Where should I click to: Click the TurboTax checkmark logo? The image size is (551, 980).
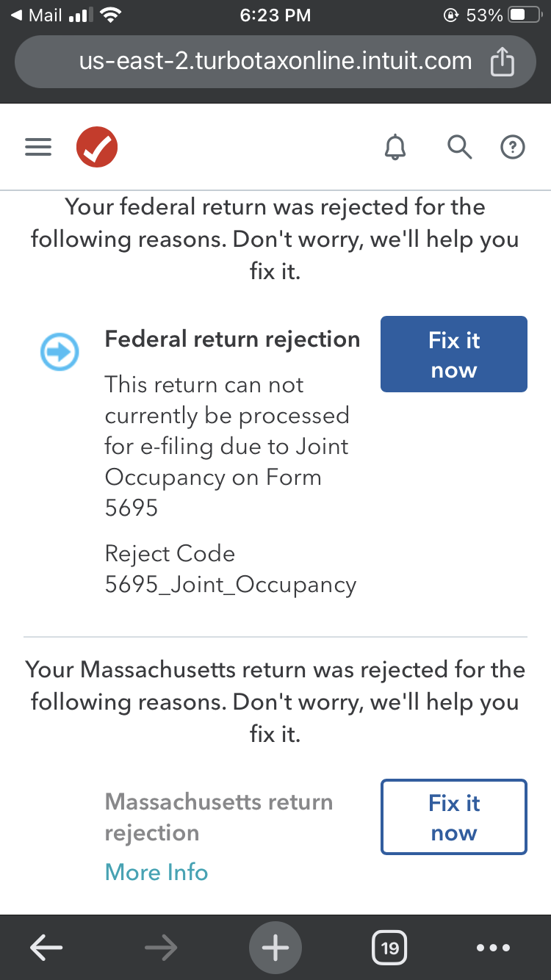pyautogui.click(x=96, y=147)
